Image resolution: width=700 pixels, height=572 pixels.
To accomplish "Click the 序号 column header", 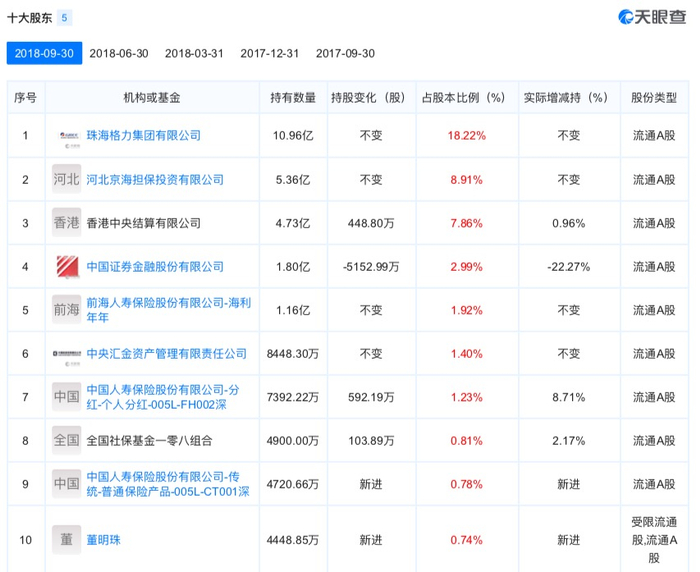I will [25, 97].
